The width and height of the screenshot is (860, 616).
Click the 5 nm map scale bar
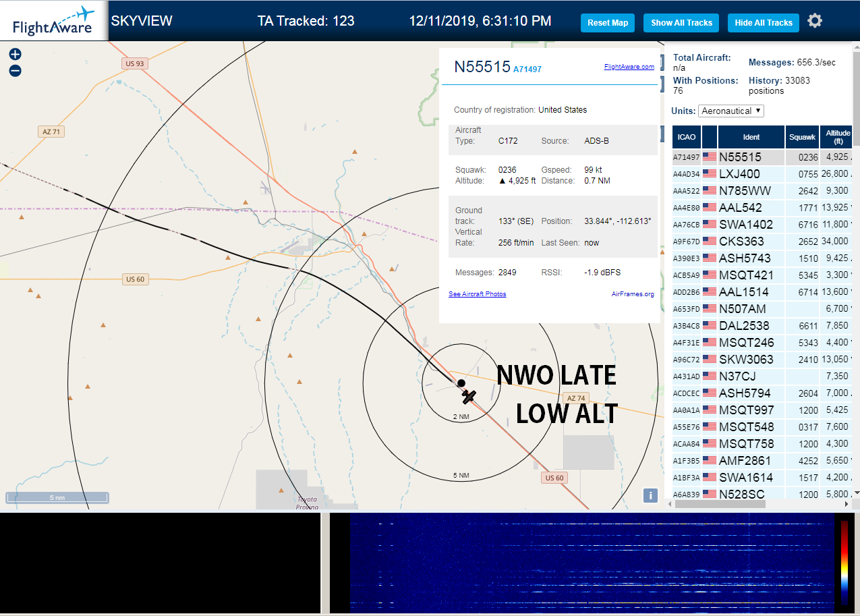coord(57,498)
